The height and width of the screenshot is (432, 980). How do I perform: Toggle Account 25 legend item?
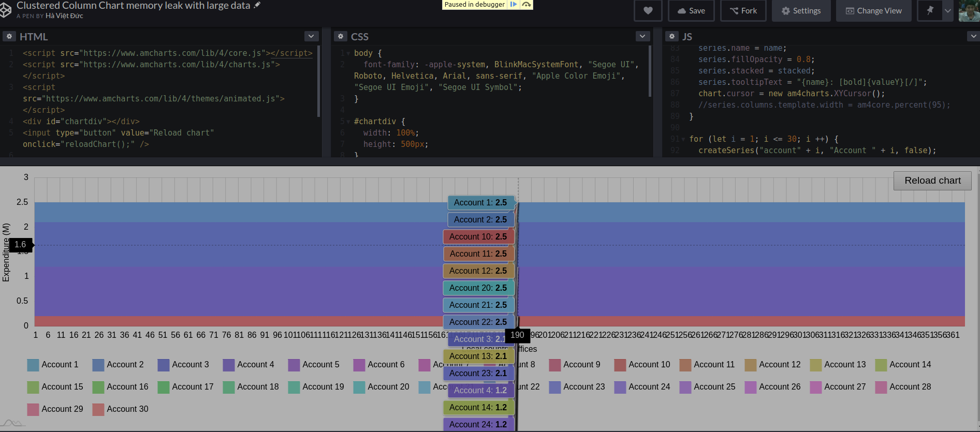(x=707, y=387)
